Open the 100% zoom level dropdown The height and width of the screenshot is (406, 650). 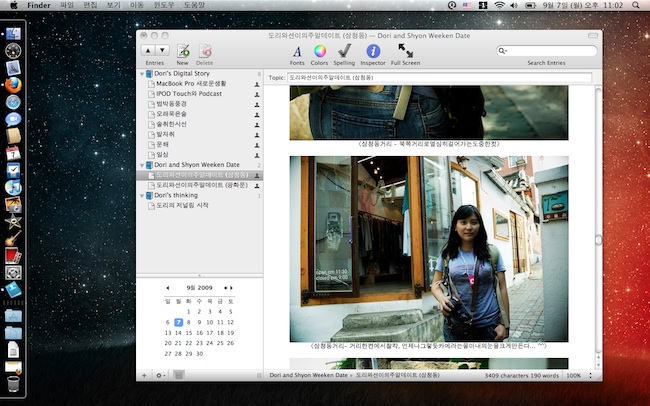click(x=579, y=375)
